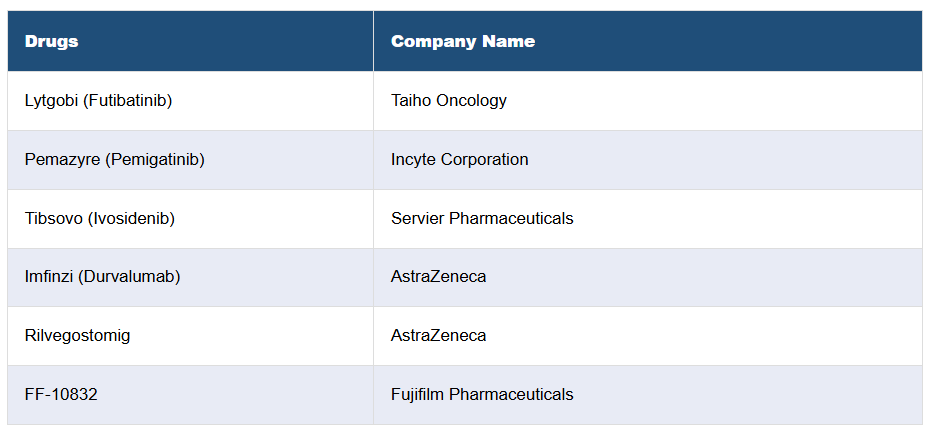Screen dimensions: 930x433
Task: Click the generic name Futibatinib in parentheses
Action: click(x=131, y=100)
